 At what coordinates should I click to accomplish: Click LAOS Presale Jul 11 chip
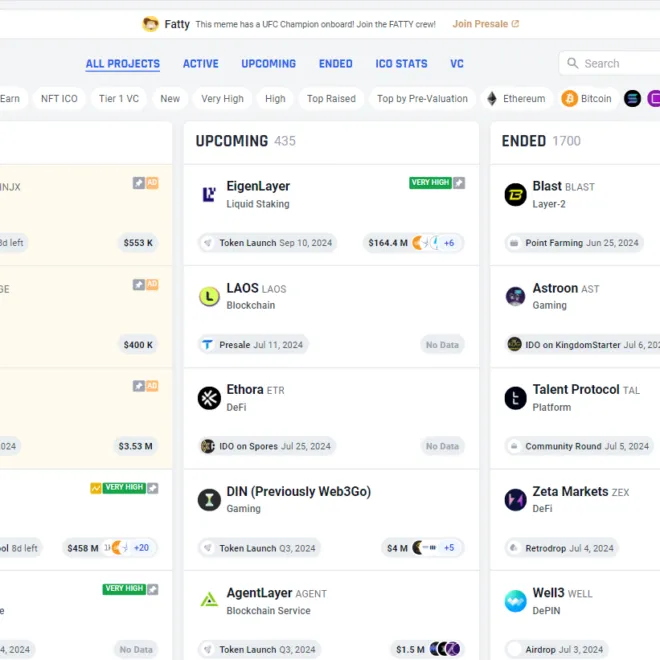click(x=253, y=345)
